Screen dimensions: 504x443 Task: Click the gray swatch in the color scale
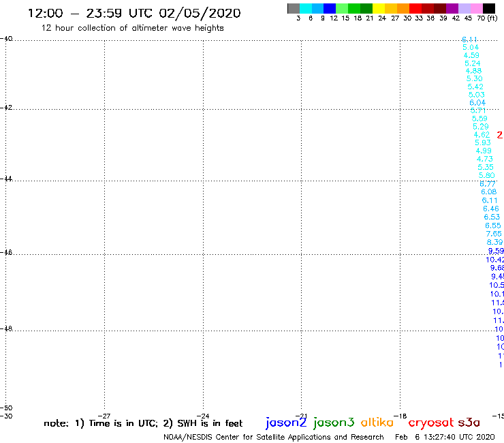(294, 8)
